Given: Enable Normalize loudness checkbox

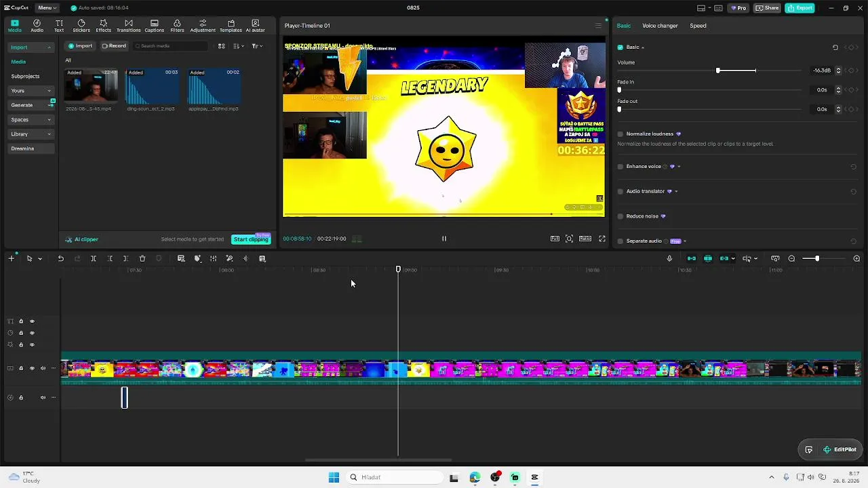Looking at the screenshot, I should (x=620, y=134).
